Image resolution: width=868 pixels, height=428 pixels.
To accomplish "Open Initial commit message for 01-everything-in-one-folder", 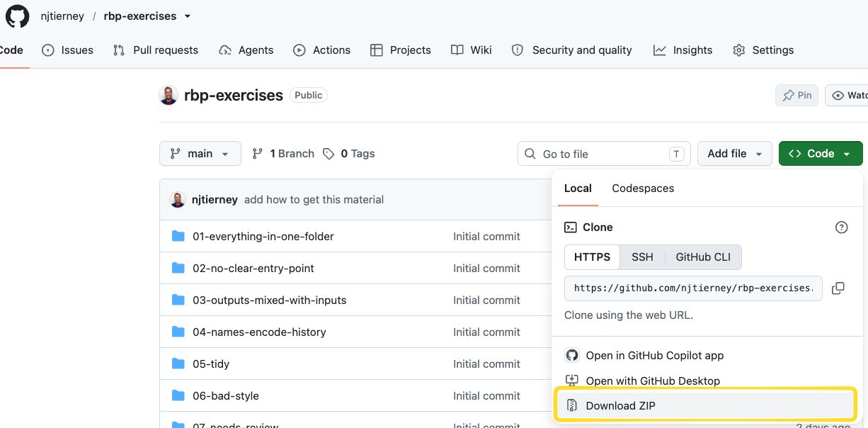I will pos(486,236).
